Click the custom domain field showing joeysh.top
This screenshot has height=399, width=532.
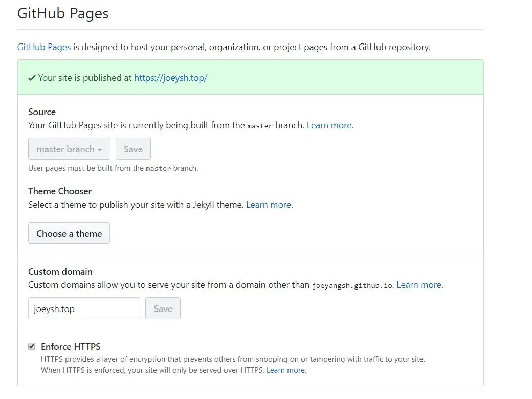[84, 308]
